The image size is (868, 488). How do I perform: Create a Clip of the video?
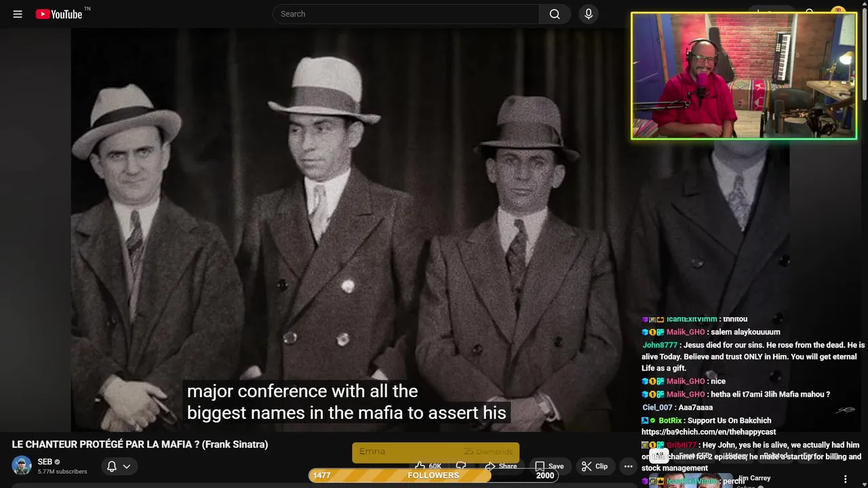coord(595,466)
